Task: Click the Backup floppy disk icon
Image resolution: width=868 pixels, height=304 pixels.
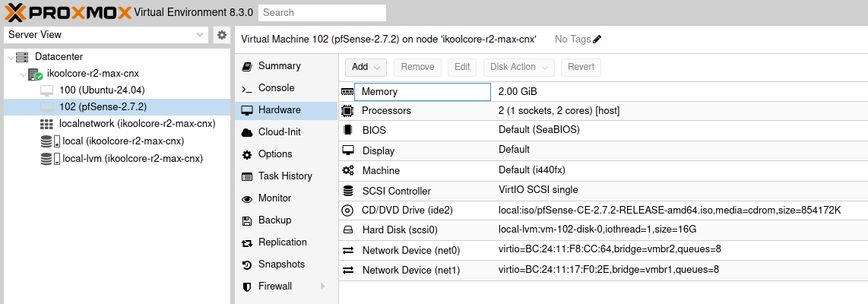Action: coord(248,220)
